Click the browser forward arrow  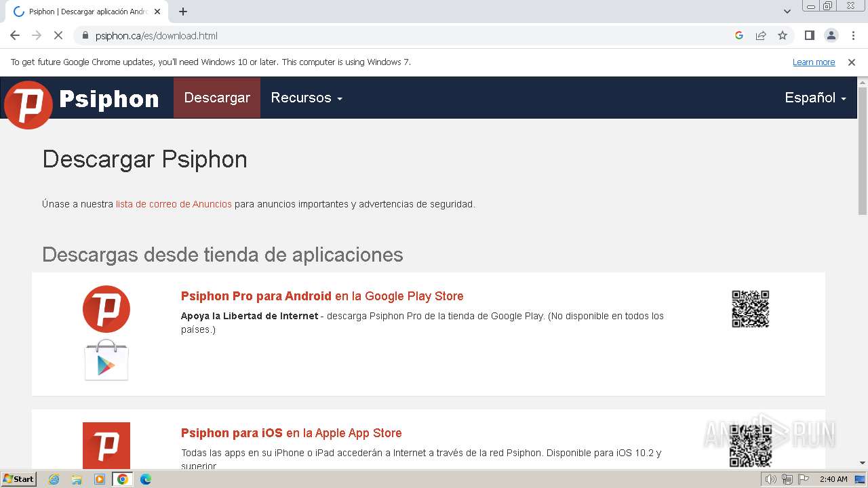coord(37,35)
